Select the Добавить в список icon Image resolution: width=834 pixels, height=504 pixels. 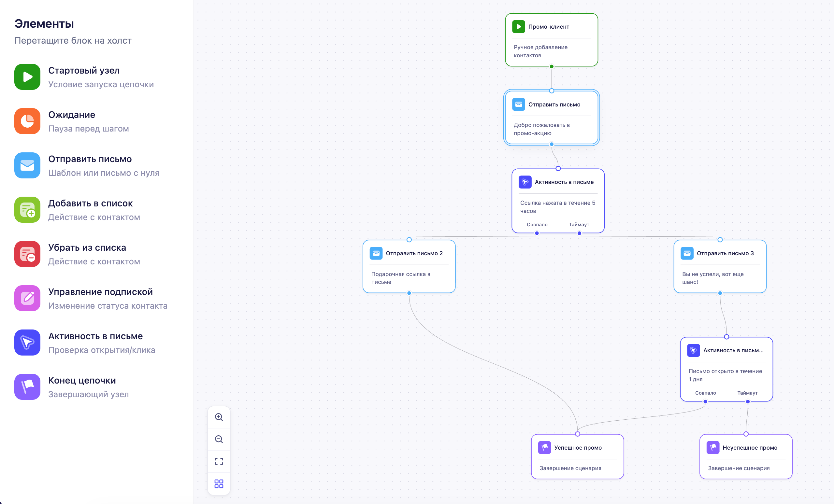pyautogui.click(x=27, y=210)
